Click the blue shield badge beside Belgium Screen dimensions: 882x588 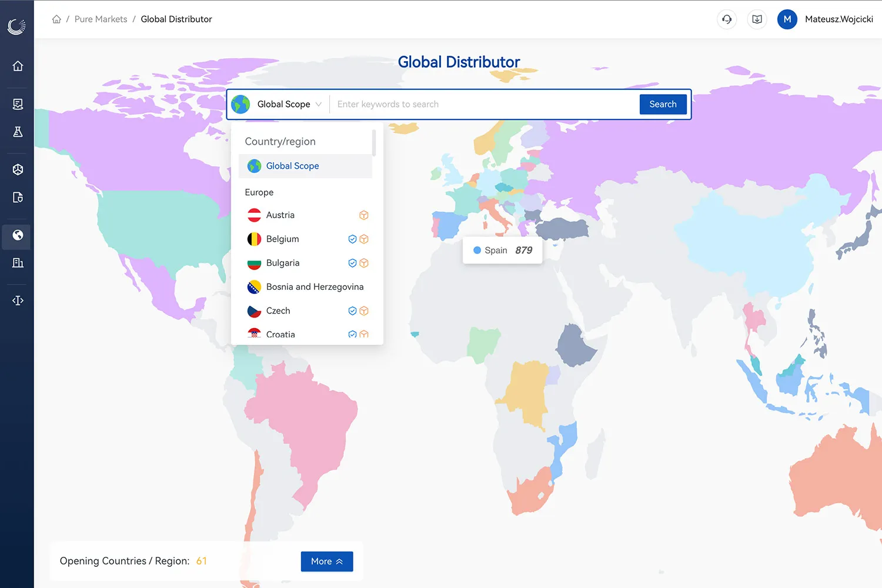pyautogui.click(x=352, y=239)
